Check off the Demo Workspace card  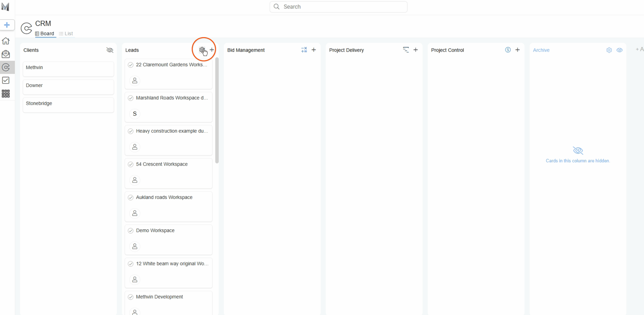click(x=131, y=231)
